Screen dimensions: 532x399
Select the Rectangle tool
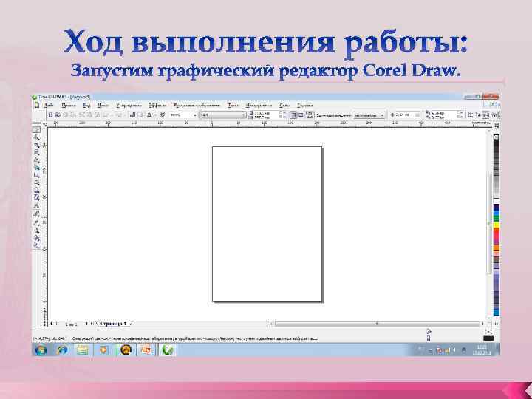(36, 175)
